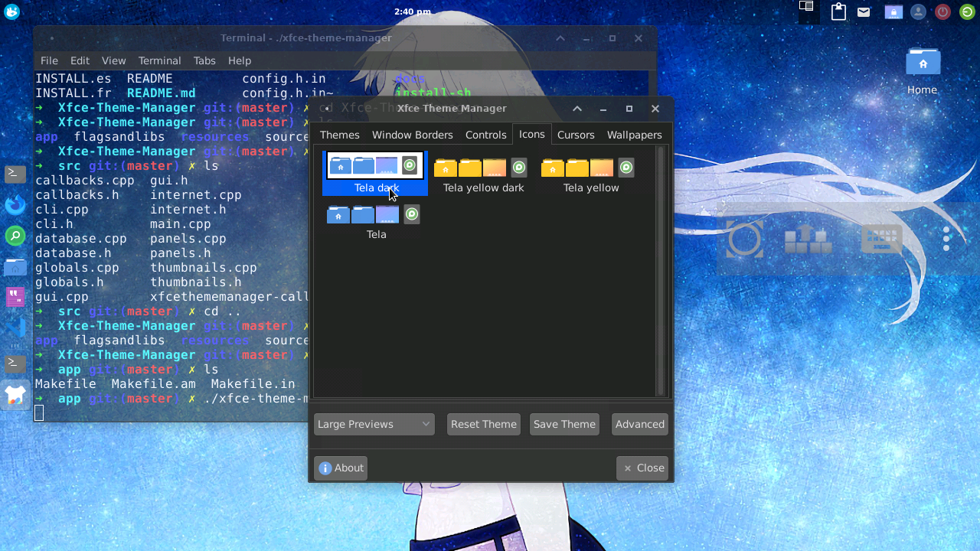Open the file manager from the dock
This screenshot has width=980, height=551.
click(15, 266)
